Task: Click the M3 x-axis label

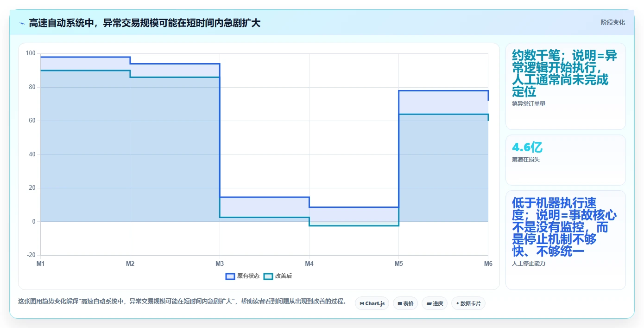Action: point(220,264)
